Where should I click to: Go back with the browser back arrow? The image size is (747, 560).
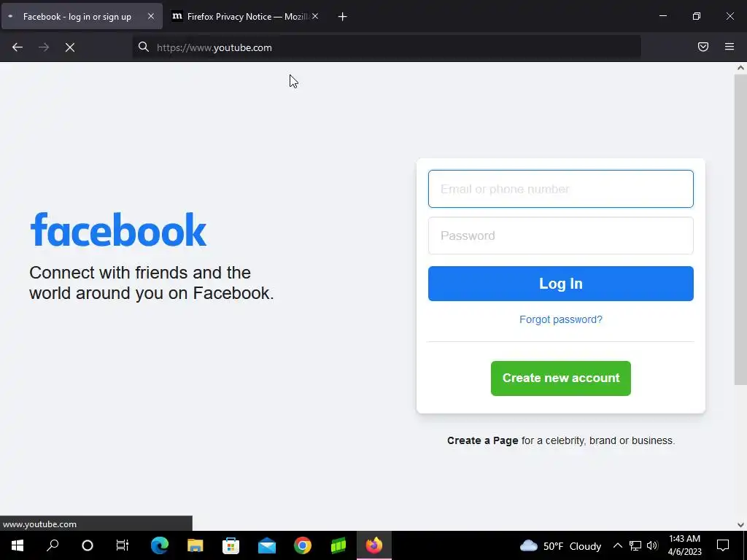click(x=18, y=47)
